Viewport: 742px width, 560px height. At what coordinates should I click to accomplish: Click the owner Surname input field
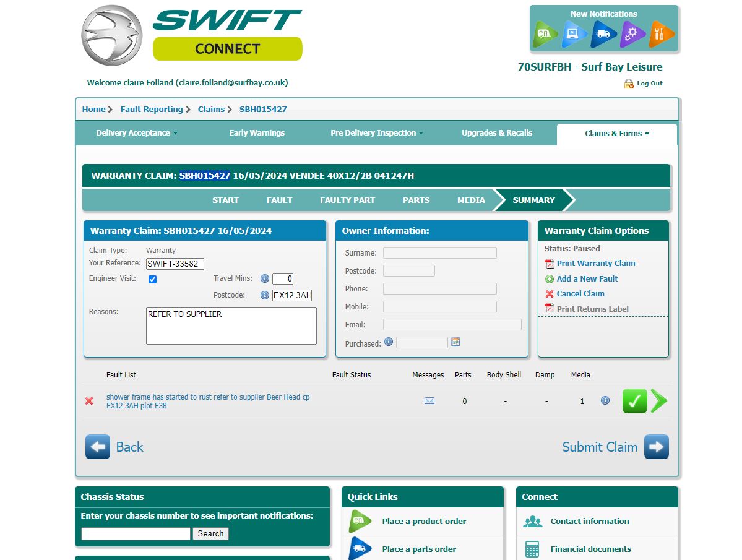(440, 253)
